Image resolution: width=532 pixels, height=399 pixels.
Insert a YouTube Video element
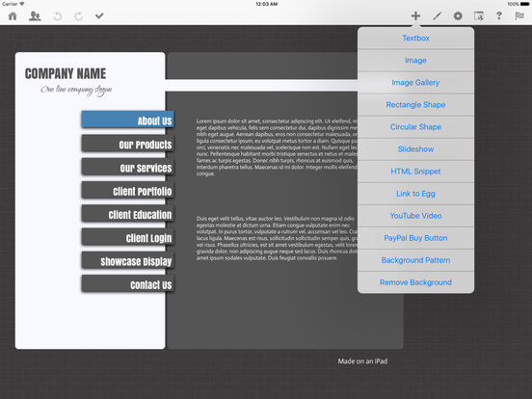coord(415,216)
